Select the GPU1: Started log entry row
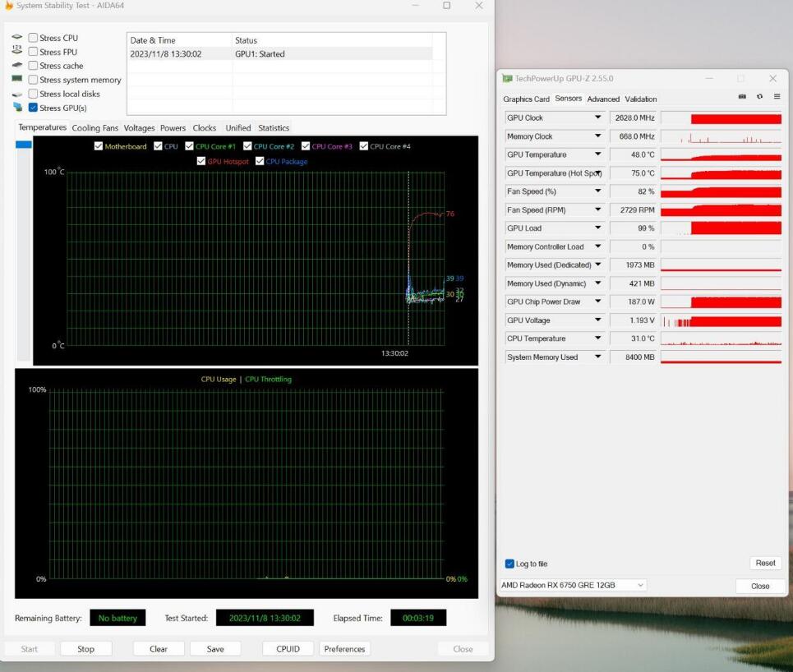The height and width of the screenshot is (672, 793). [x=279, y=54]
